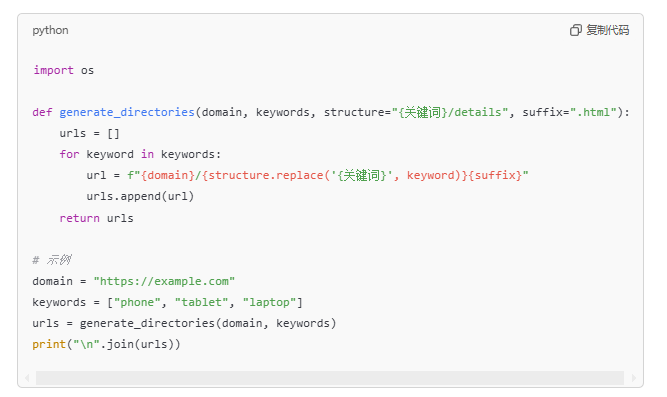The height and width of the screenshot is (397, 667).
Task: Click the "phone" string in keywords list
Action: point(137,303)
